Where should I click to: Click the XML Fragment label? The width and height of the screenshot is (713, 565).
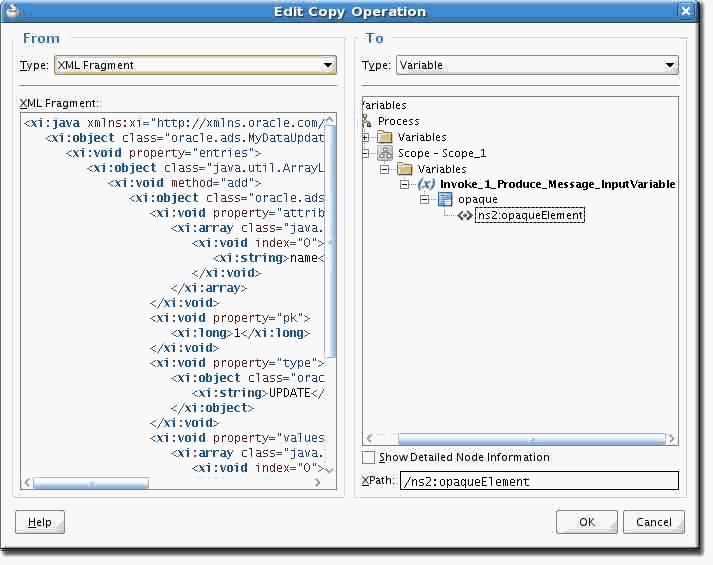click(59, 103)
